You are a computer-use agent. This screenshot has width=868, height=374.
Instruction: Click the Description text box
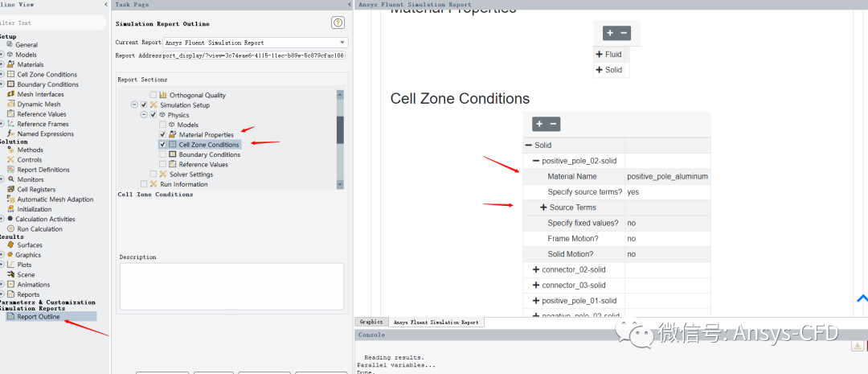click(232, 286)
